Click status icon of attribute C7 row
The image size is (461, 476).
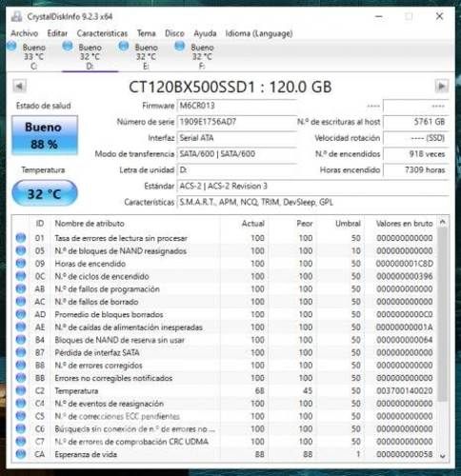(x=21, y=442)
